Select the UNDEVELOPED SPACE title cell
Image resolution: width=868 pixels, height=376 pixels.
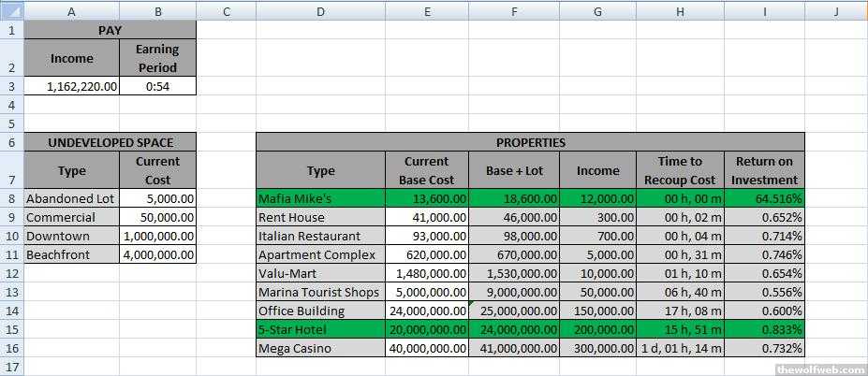[x=110, y=142]
